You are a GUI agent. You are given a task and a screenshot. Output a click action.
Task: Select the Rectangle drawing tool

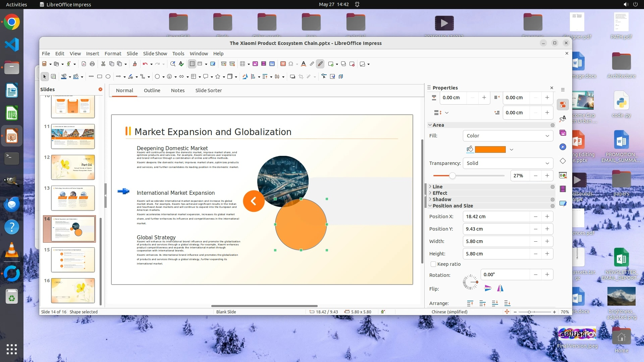[x=100, y=76]
